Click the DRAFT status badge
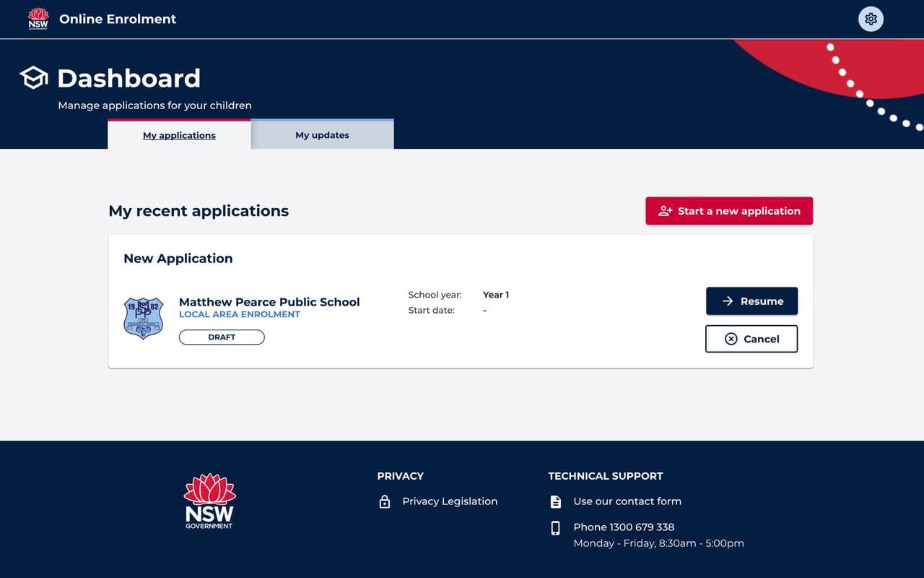The height and width of the screenshot is (578, 924). pyautogui.click(x=222, y=337)
